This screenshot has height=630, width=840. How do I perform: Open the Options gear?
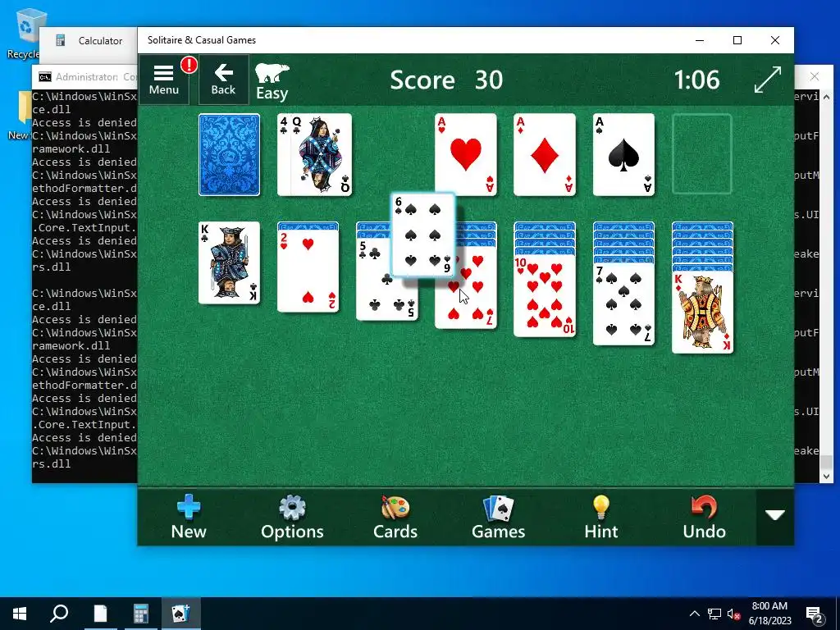(x=292, y=517)
